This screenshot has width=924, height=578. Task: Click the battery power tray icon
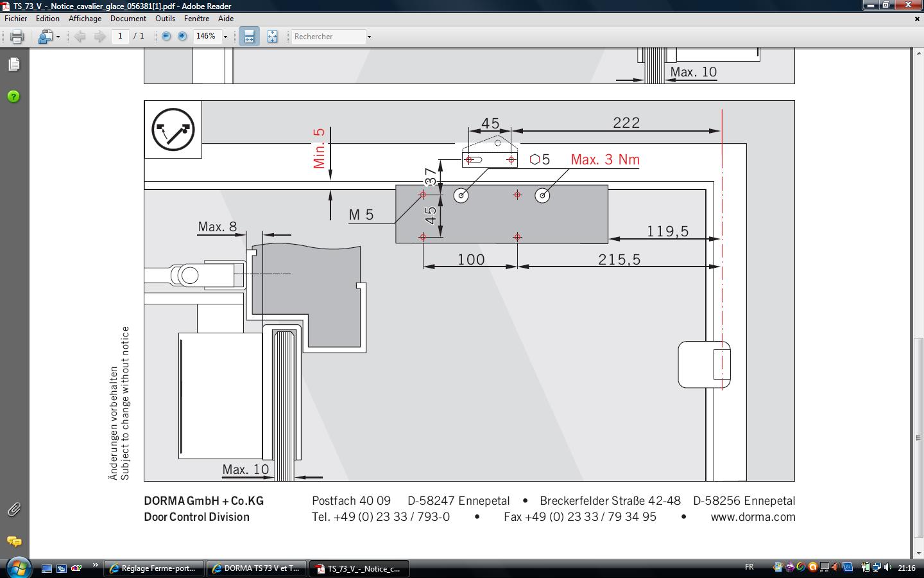click(x=865, y=567)
